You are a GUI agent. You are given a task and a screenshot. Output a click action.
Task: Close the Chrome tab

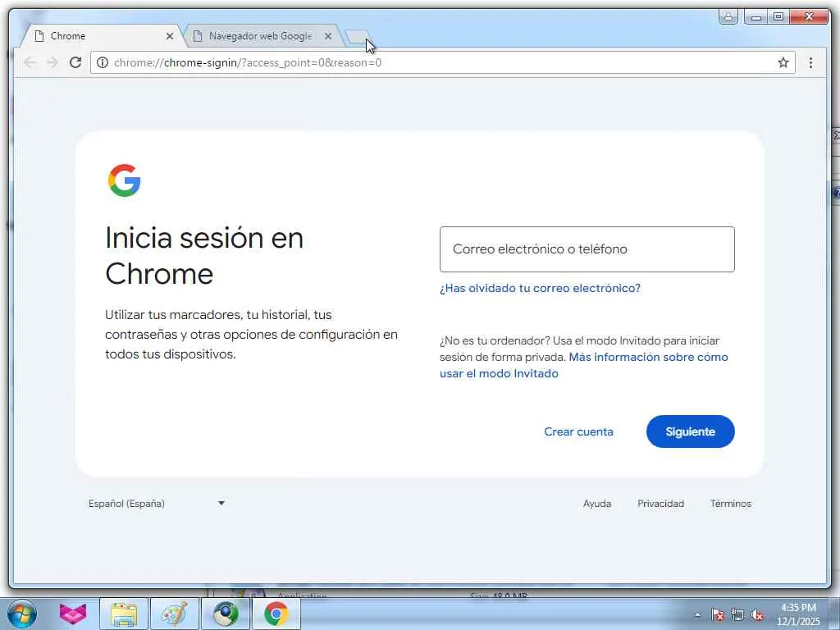169,36
